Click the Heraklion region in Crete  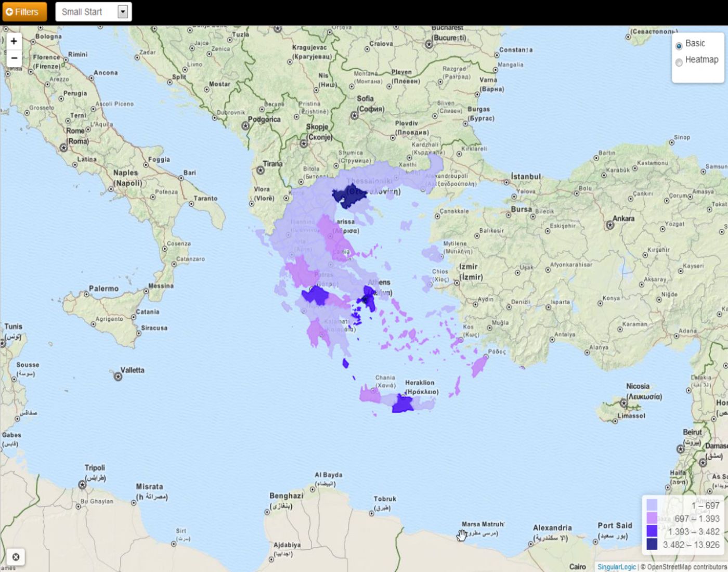[x=402, y=404]
